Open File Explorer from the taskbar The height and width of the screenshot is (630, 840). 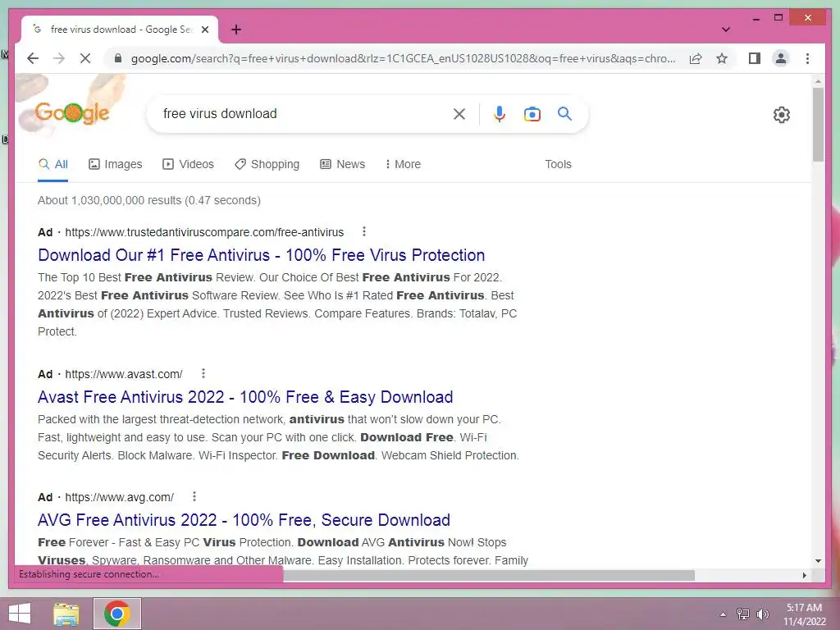66,614
